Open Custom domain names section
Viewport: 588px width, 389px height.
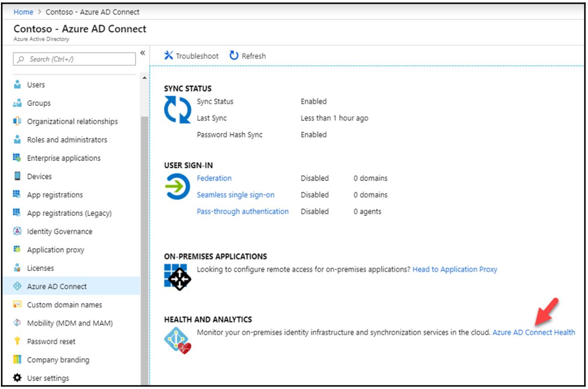64,305
